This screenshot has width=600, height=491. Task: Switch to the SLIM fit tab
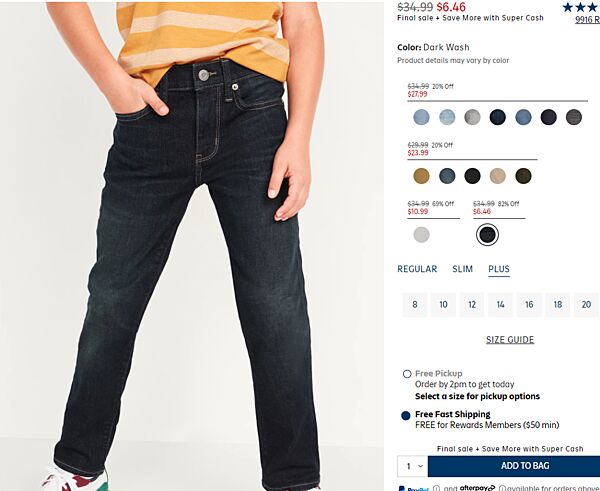click(462, 269)
